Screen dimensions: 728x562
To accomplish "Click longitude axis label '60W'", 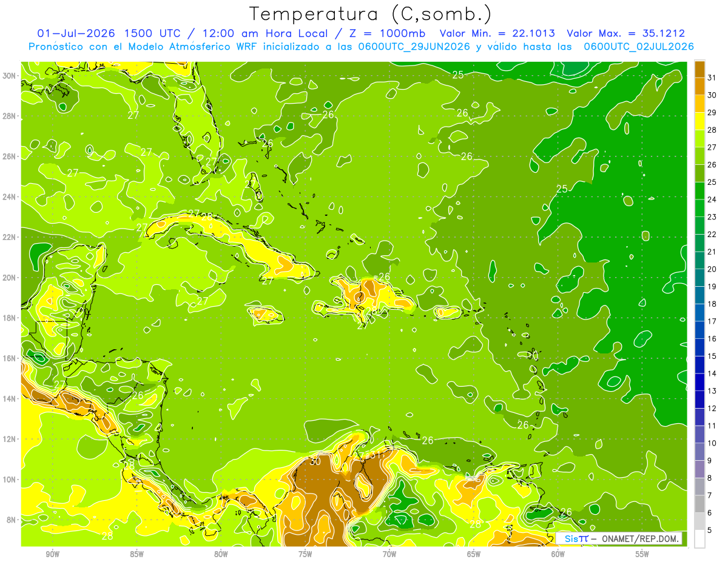I will 558,554.
